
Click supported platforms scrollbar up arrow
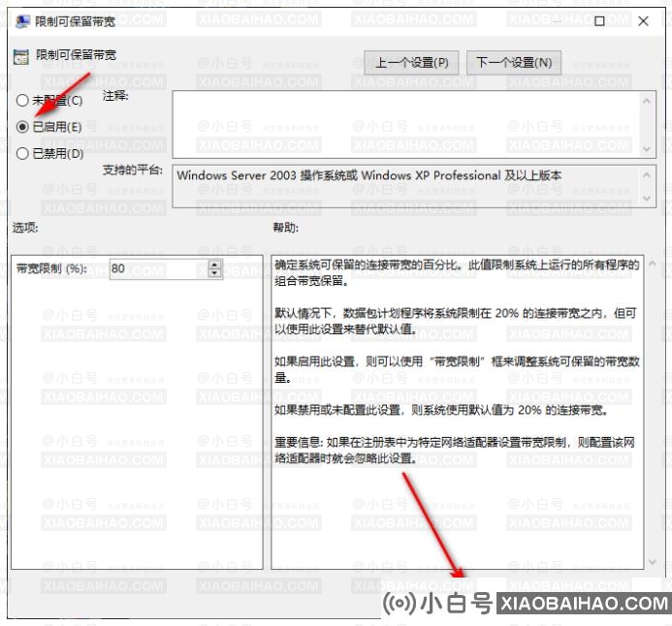(x=647, y=174)
